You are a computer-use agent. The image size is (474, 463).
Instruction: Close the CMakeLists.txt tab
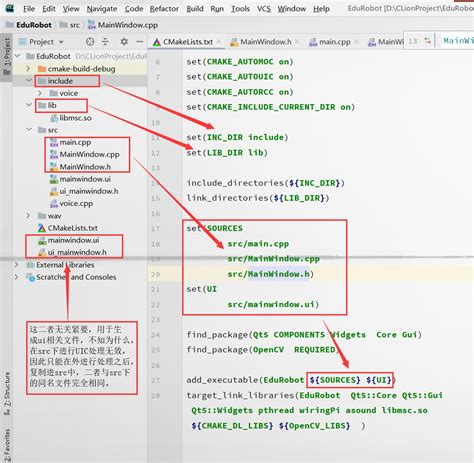pos(219,42)
